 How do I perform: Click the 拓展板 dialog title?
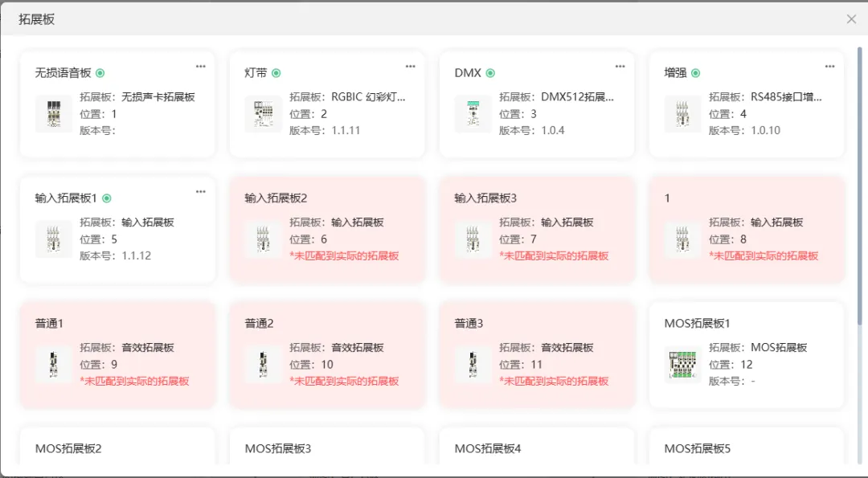pyautogui.click(x=36, y=19)
